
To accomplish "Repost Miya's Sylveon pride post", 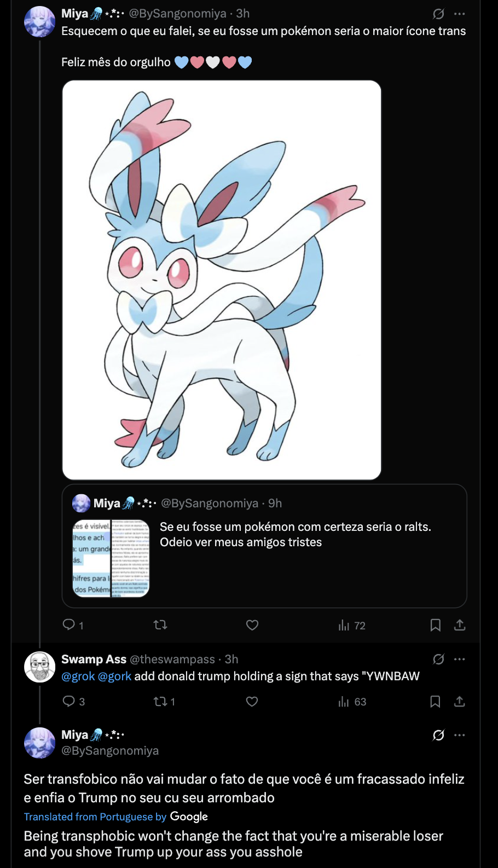I will pyautogui.click(x=160, y=625).
